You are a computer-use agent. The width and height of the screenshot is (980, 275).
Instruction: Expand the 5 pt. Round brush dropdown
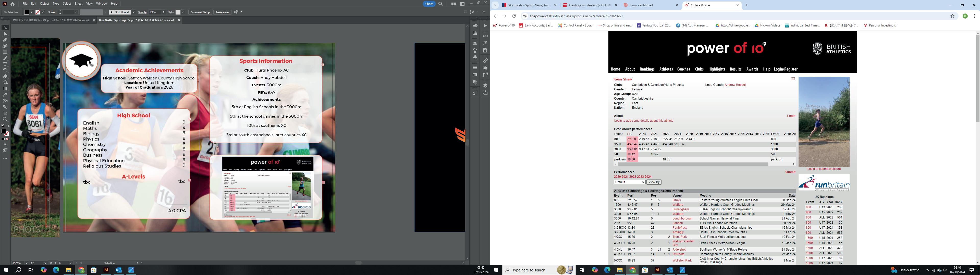tap(133, 12)
